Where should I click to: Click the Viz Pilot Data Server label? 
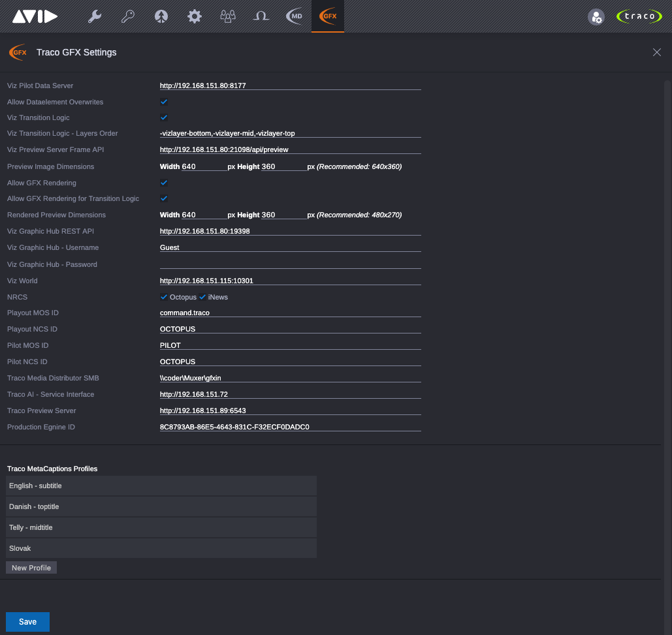pyautogui.click(x=40, y=85)
